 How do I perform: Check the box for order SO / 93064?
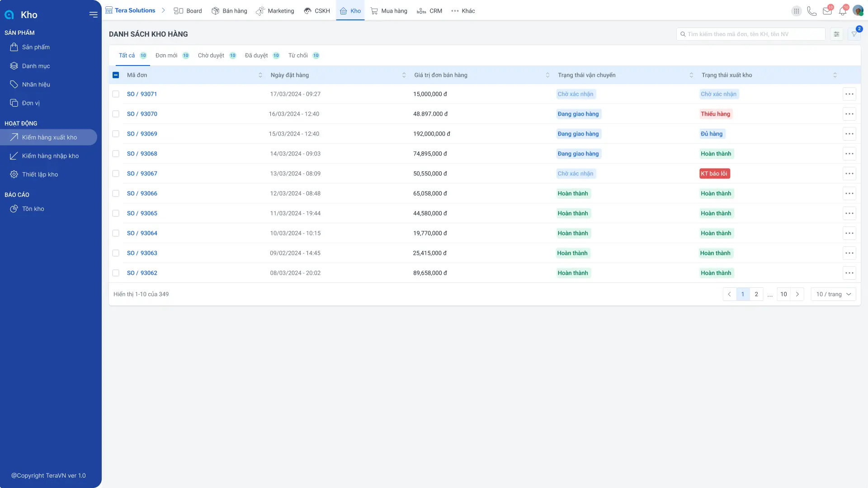(x=116, y=233)
